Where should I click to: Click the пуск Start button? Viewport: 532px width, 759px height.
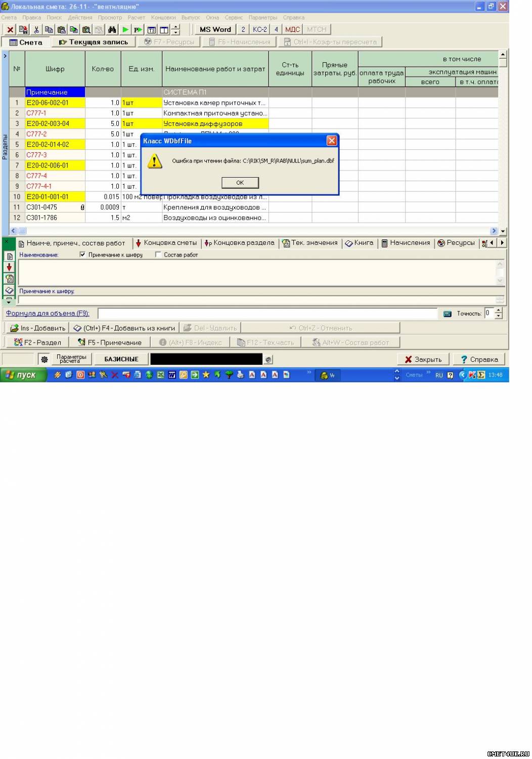24,375
